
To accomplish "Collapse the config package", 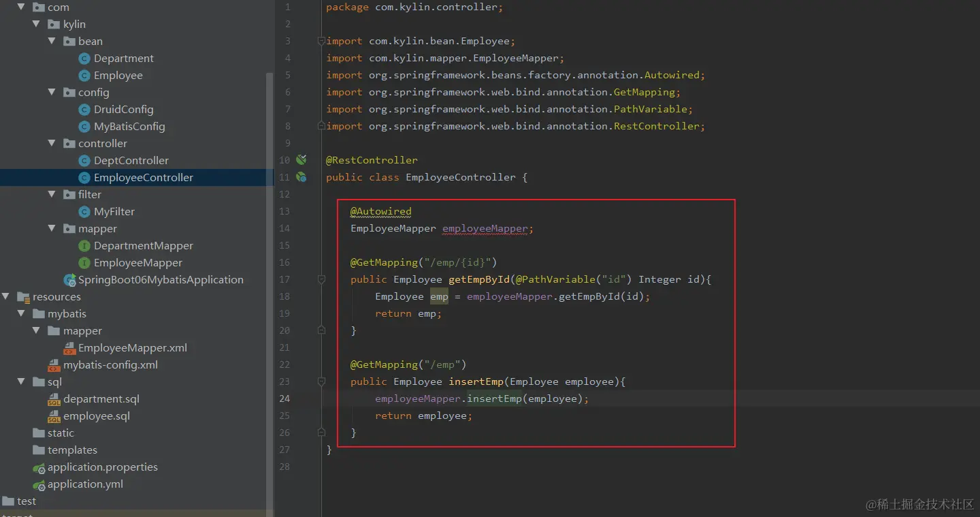I will point(52,92).
